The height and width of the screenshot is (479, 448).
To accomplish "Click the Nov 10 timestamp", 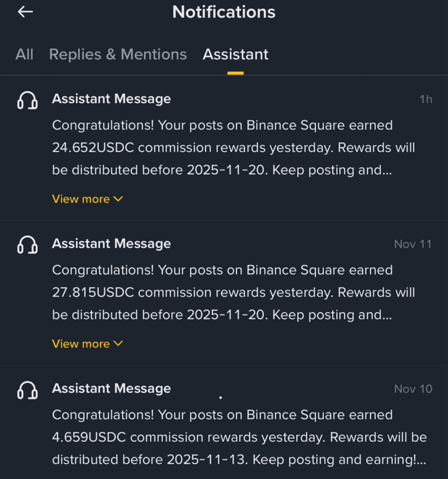I will tap(413, 389).
